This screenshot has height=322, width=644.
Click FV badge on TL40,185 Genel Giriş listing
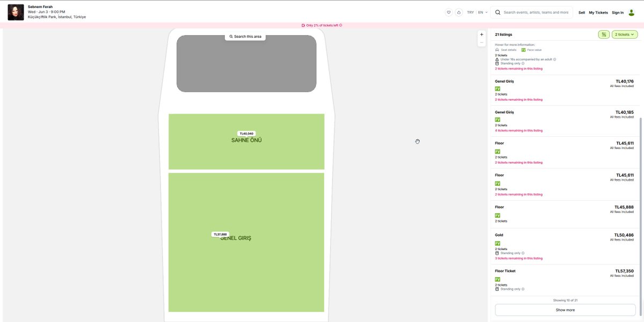[497, 120]
